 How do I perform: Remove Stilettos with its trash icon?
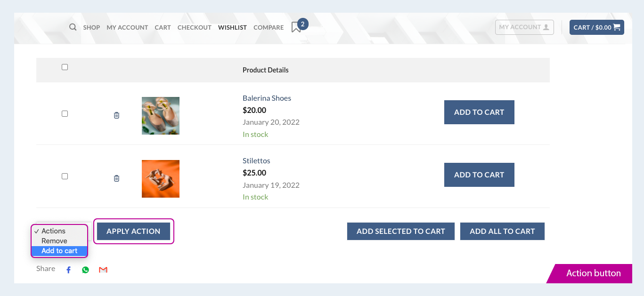116,178
